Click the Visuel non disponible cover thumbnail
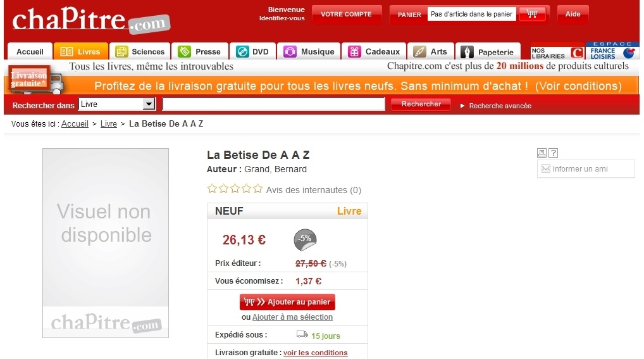 (x=106, y=243)
